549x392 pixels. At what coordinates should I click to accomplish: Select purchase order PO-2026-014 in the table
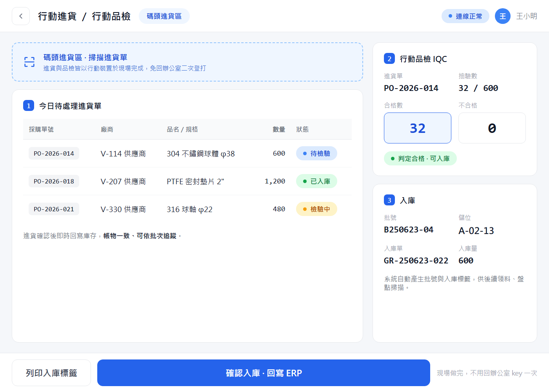tap(54, 153)
